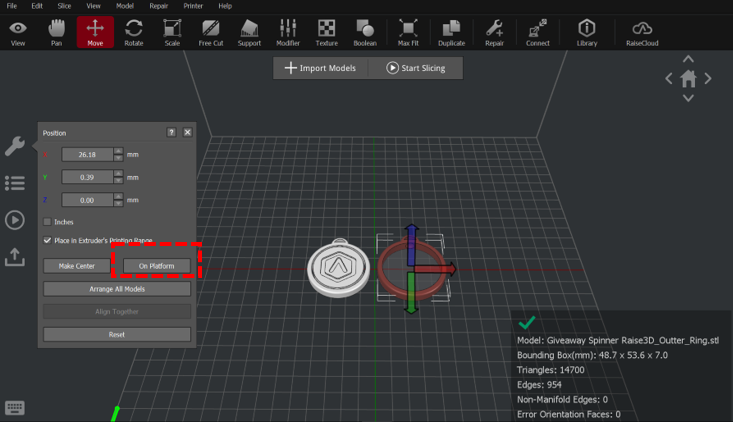733x423 pixels.
Task: Click the On Platform button
Action: coord(156,266)
